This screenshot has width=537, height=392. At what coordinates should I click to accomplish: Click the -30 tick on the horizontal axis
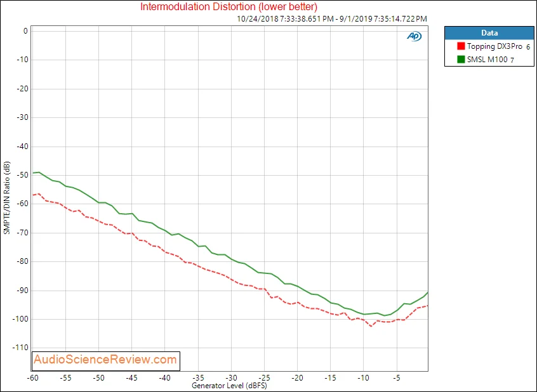click(x=231, y=378)
